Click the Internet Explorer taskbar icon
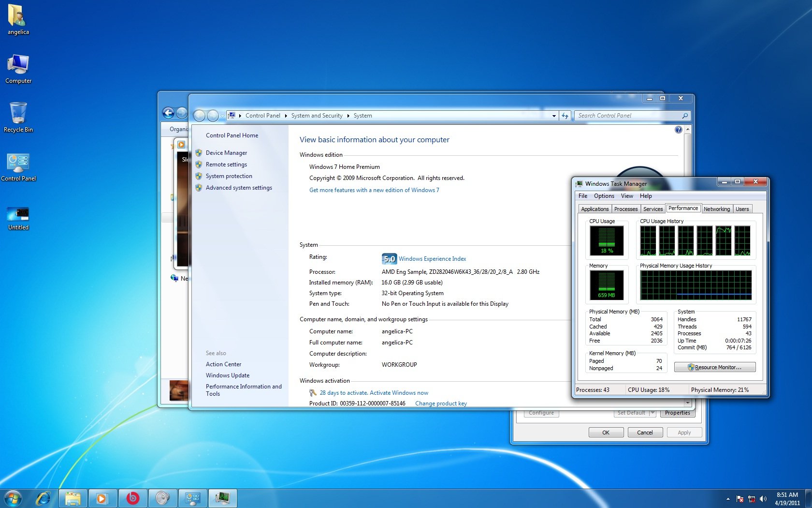812x508 pixels. pyautogui.click(x=43, y=498)
